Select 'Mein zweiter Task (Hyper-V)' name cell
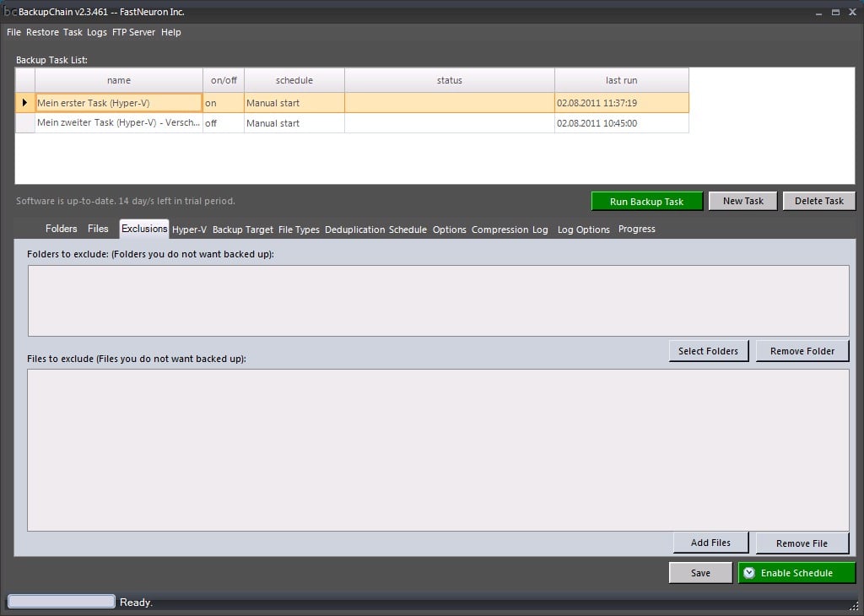This screenshot has height=616, width=864. (119, 123)
